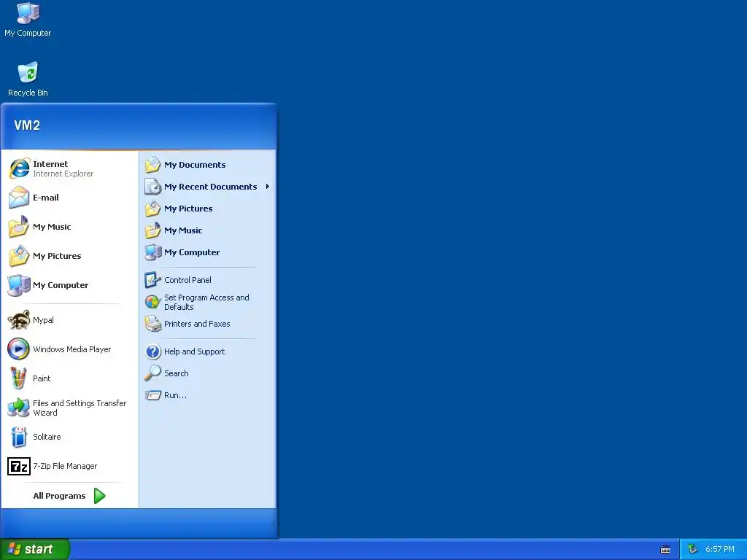Screen dimensions: 747x560
Task: Click the on-screen keyboard taskbar icon
Action: [x=665, y=550]
